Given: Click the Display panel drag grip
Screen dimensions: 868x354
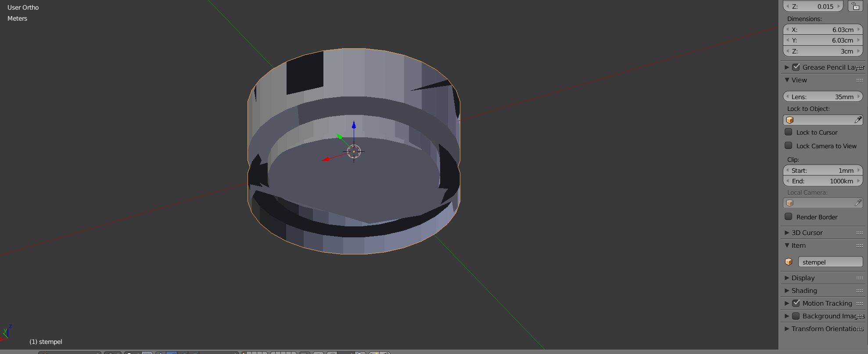Looking at the screenshot, I should click(x=859, y=278).
